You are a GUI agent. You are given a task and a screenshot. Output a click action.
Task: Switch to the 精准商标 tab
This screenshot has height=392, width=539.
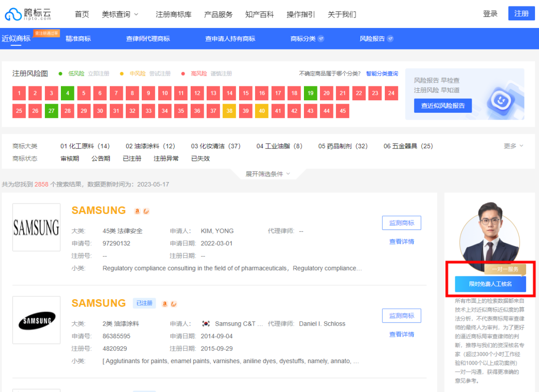point(78,38)
